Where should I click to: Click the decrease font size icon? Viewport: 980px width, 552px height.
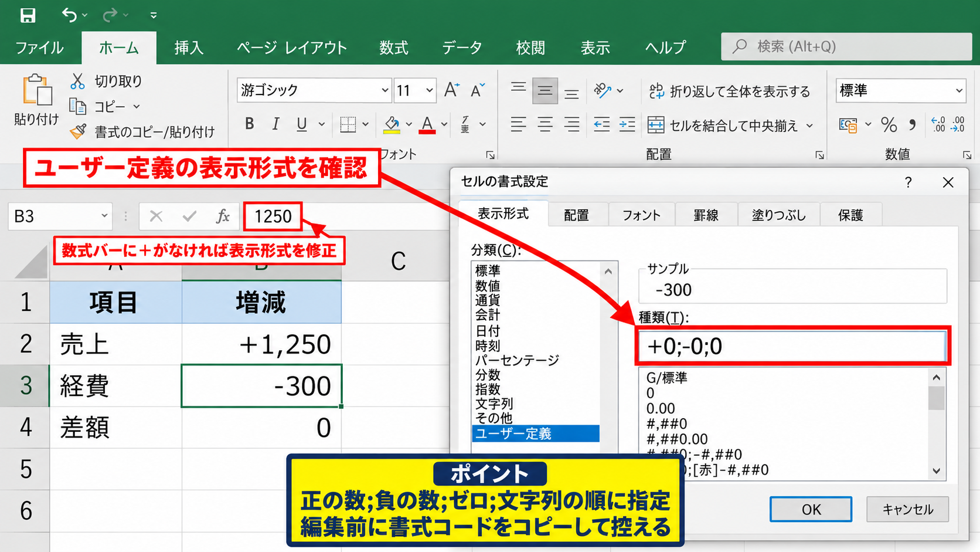click(x=478, y=90)
